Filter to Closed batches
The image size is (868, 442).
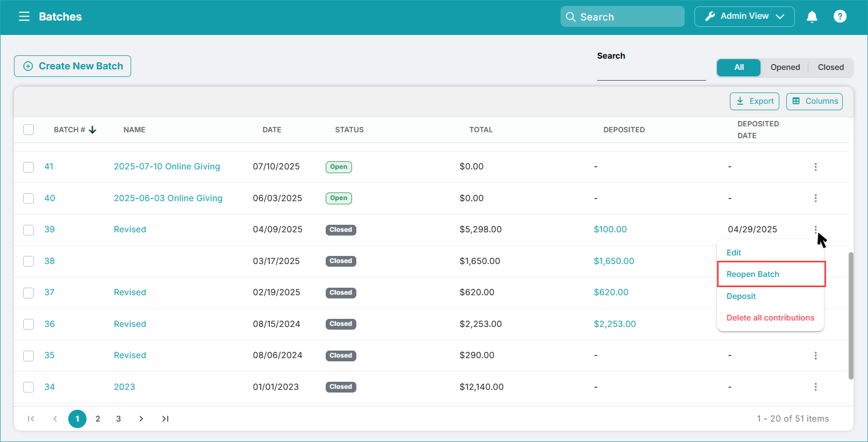click(x=831, y=67)
